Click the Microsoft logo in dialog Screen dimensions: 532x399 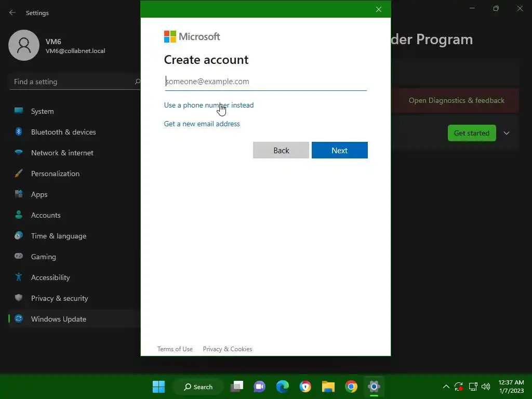[x=192, y=37]
